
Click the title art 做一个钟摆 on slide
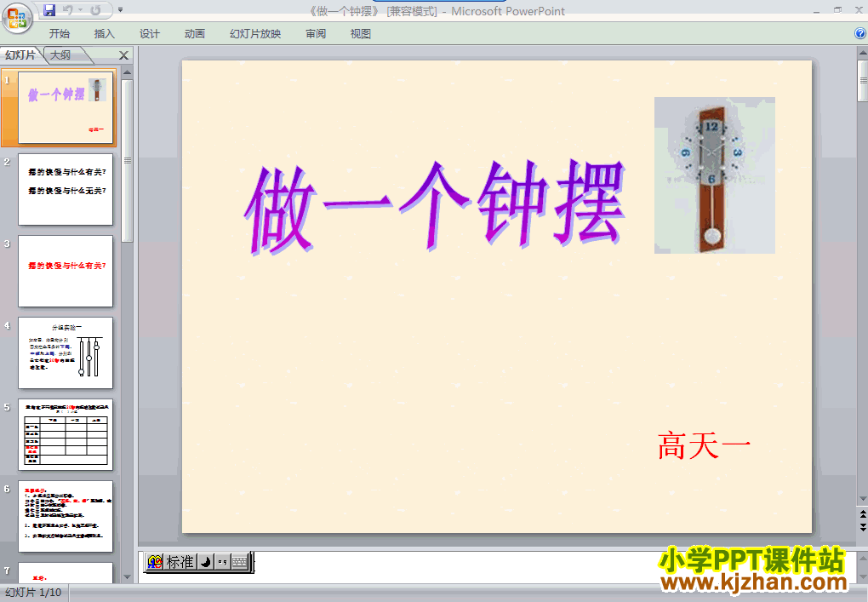[436, 208]
